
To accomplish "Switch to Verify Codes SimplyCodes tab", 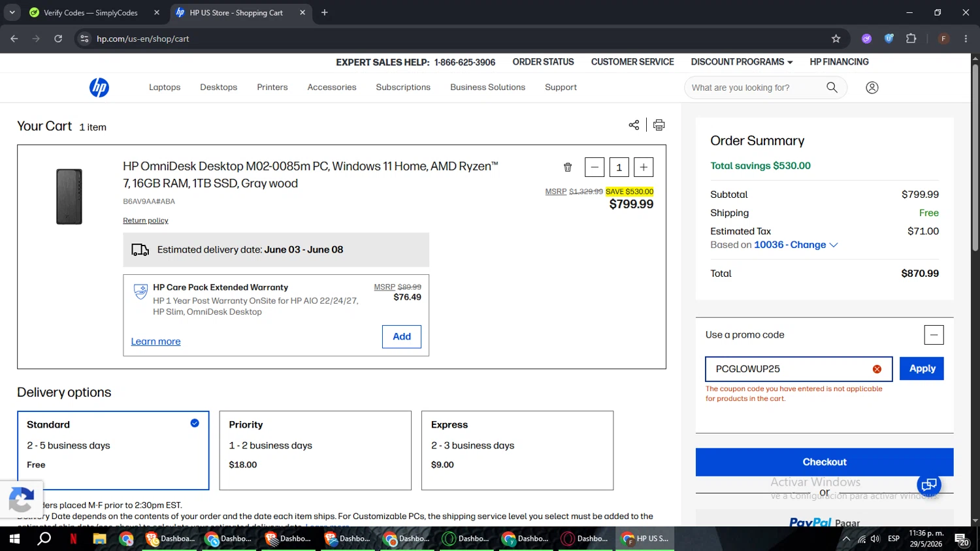I will click(x=90, y=12).
